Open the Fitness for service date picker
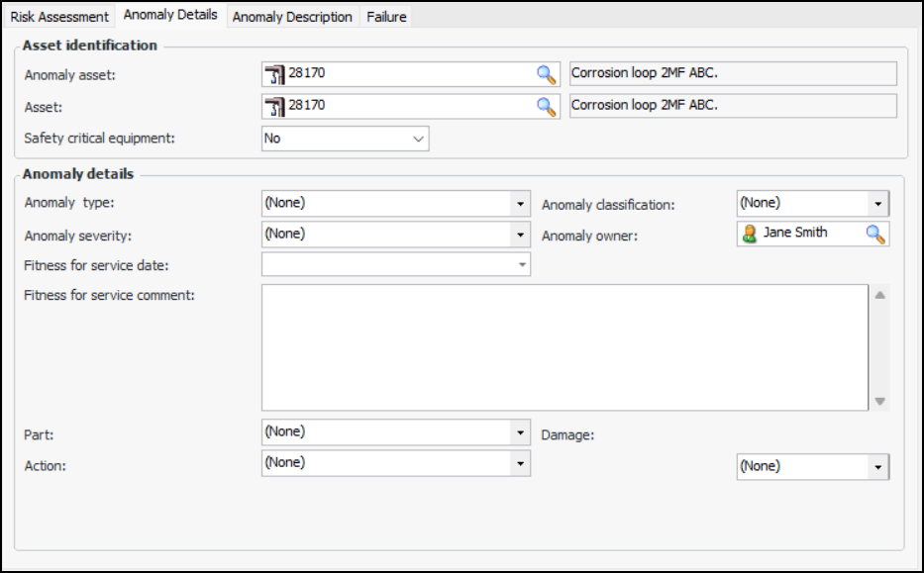The height and width of the screenshot is (573, 924). [x=520, y=265]
